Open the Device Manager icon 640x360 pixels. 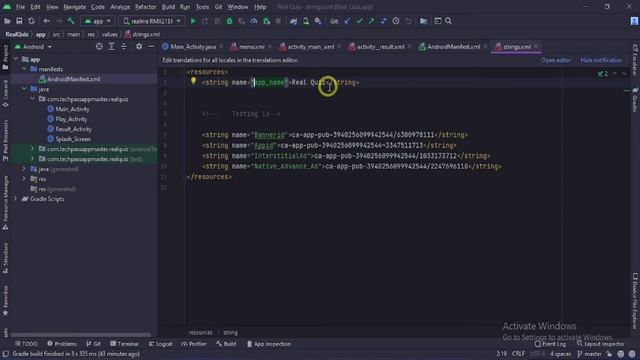click(306, 21)
